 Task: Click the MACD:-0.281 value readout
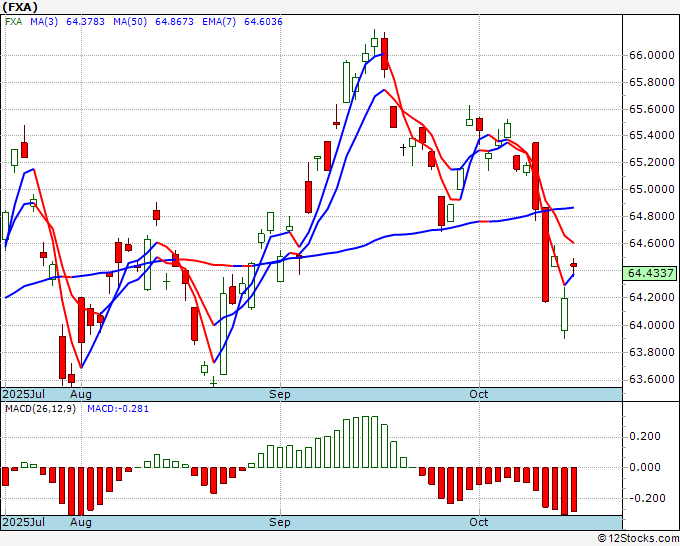click(118, 409)
